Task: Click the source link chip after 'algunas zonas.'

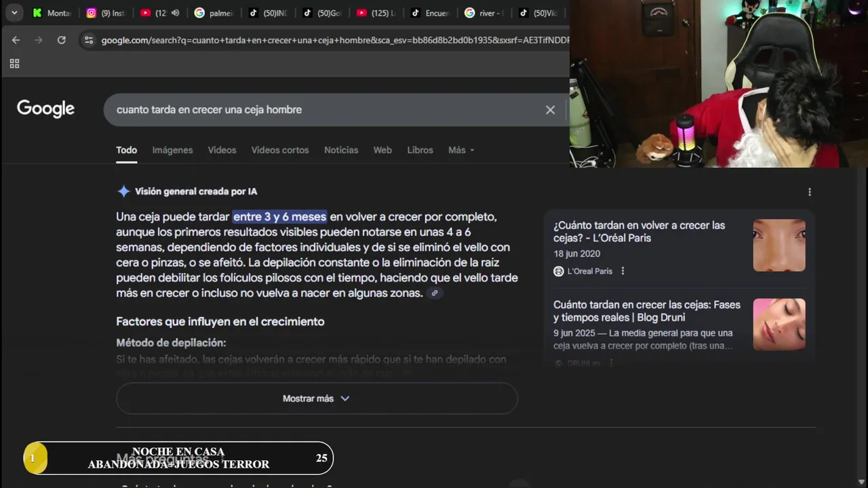Action: (x=435, y=293)
